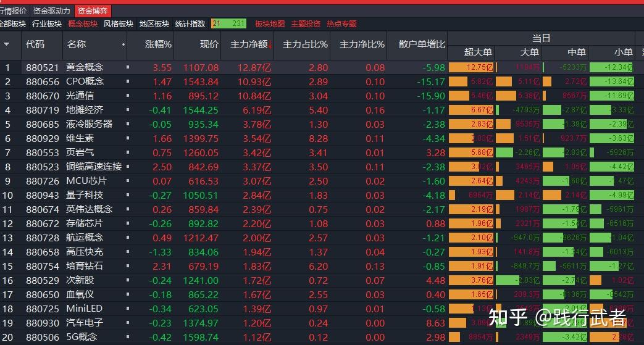Screen dimensions: 644x345
Task: Click the square marker beside 血氧仪
Action: (x=128, y=294)
